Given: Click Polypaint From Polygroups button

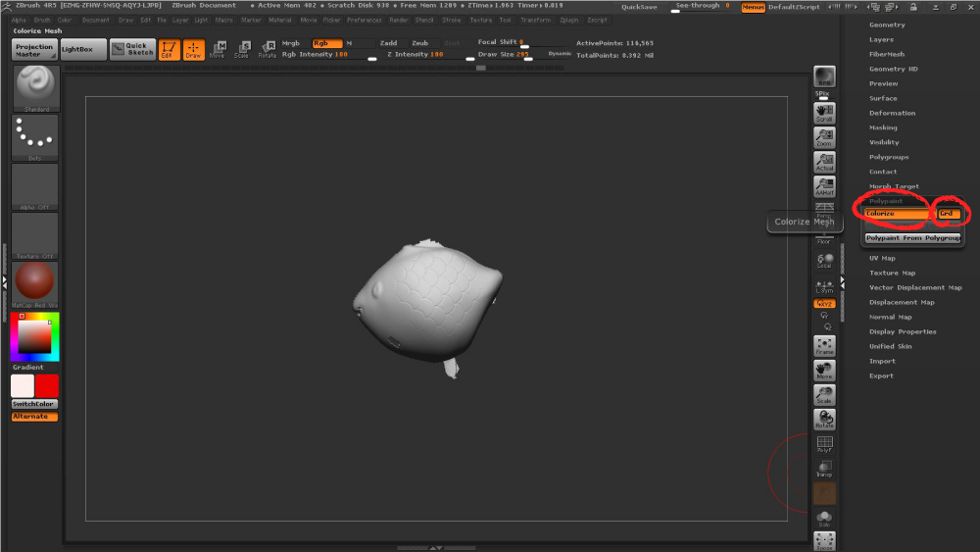Looking at the screenshot, I should click(912, 238).
